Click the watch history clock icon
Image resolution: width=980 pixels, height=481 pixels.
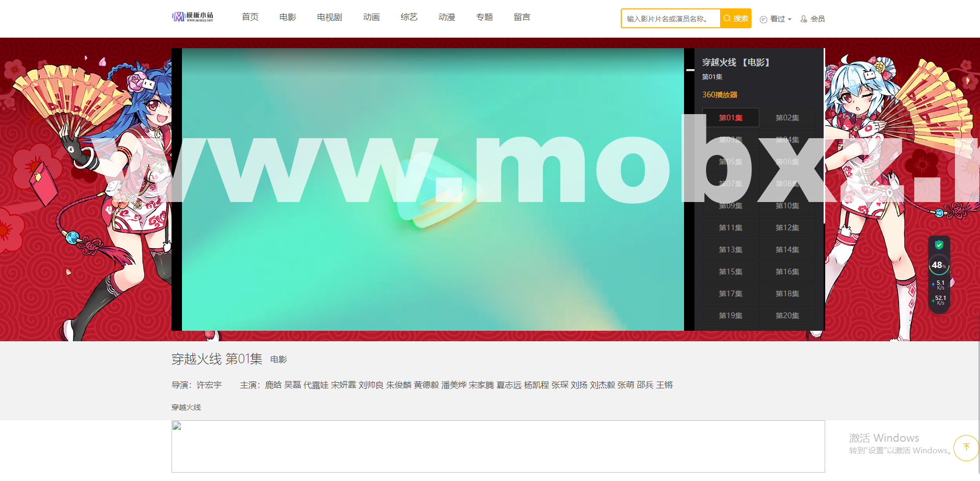tap(764, 19)
